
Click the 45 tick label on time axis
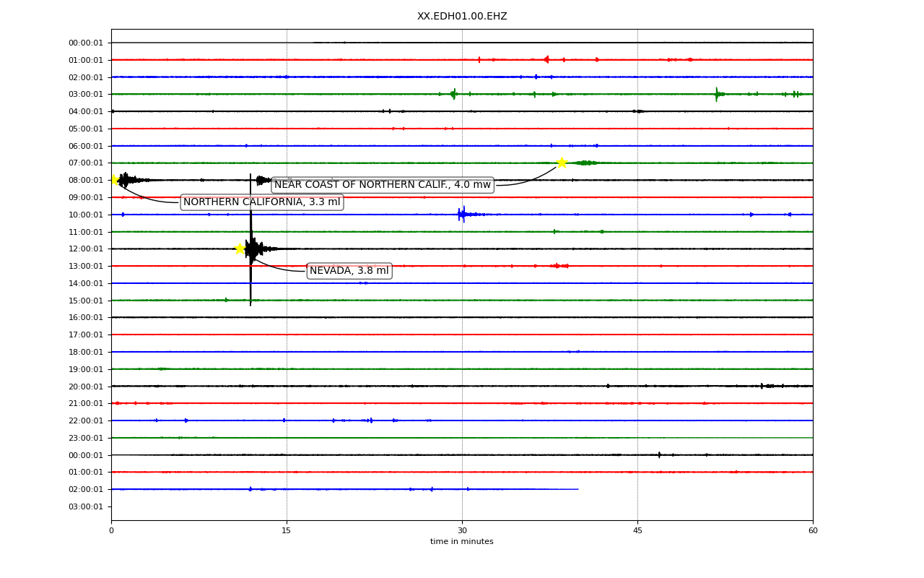(x=637, y=531)
